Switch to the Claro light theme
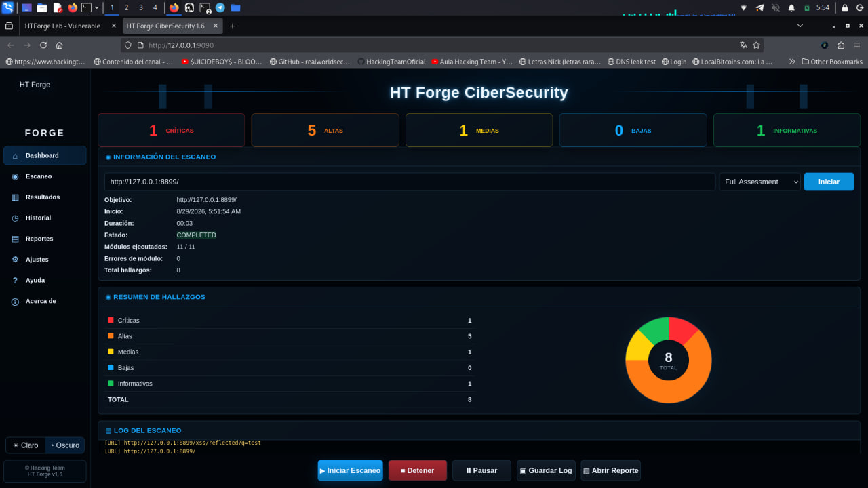868x488 pixels. pos(26,445)
